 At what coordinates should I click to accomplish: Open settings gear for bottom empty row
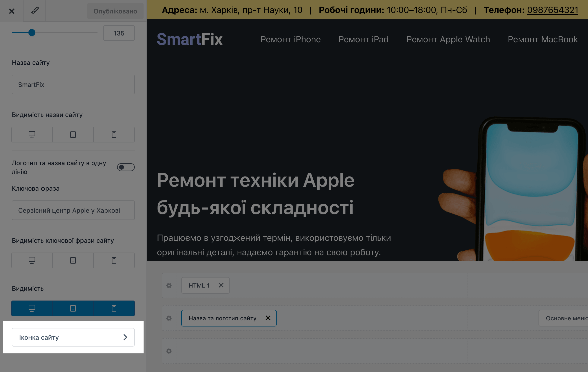(x=169, y=351)
